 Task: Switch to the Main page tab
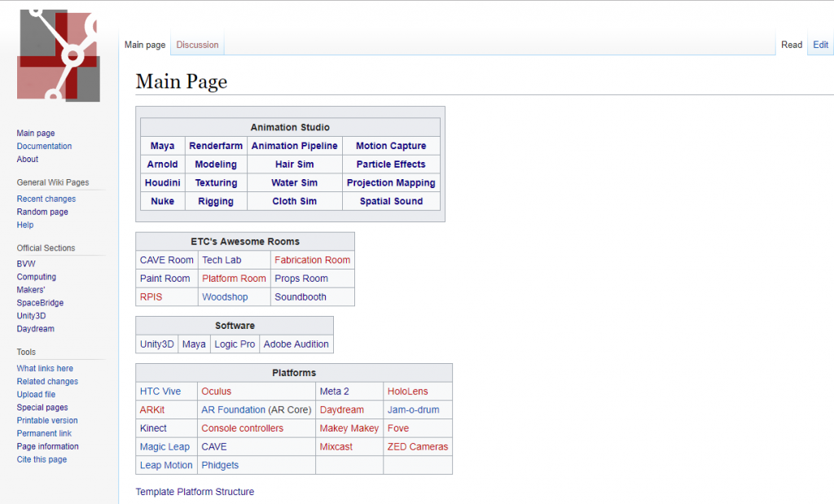(145, 46)
